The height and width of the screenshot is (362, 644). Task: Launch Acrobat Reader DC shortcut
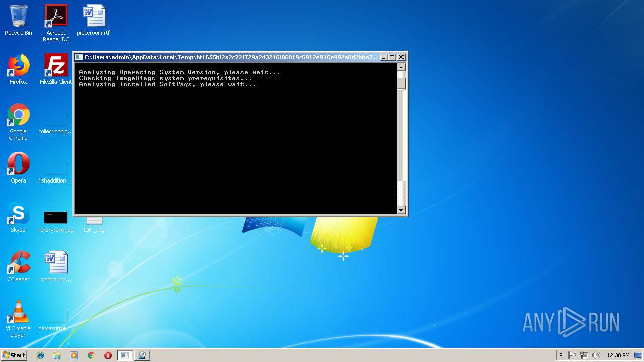[x=56, y=23]
